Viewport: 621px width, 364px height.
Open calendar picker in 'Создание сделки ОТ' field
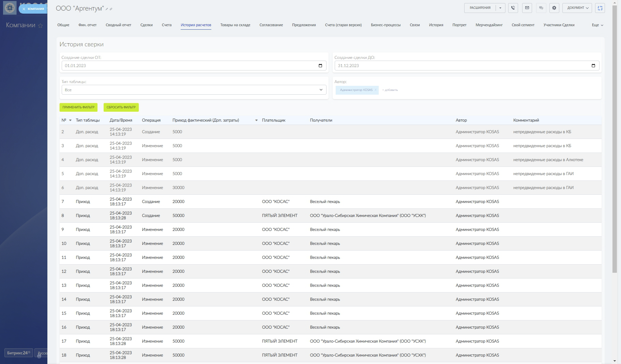coord(320,66)
